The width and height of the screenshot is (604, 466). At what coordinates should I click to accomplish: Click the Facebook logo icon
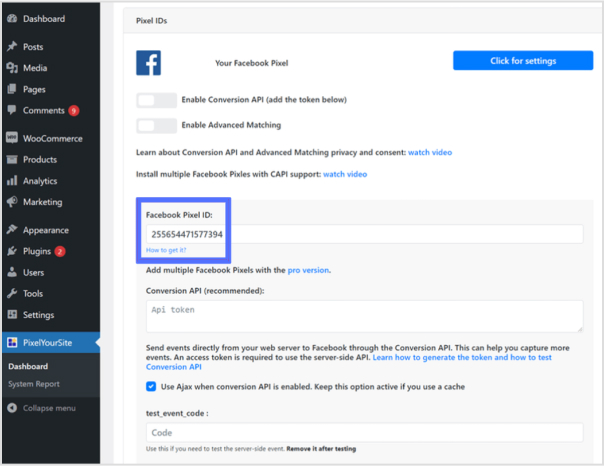click(148, 63)
